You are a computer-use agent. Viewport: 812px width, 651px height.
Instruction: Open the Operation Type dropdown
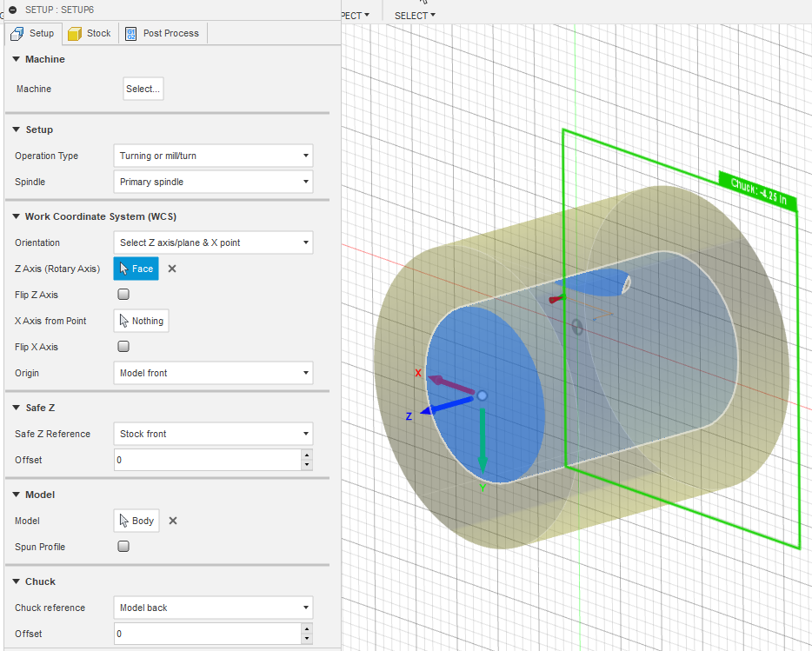point(213,156)
